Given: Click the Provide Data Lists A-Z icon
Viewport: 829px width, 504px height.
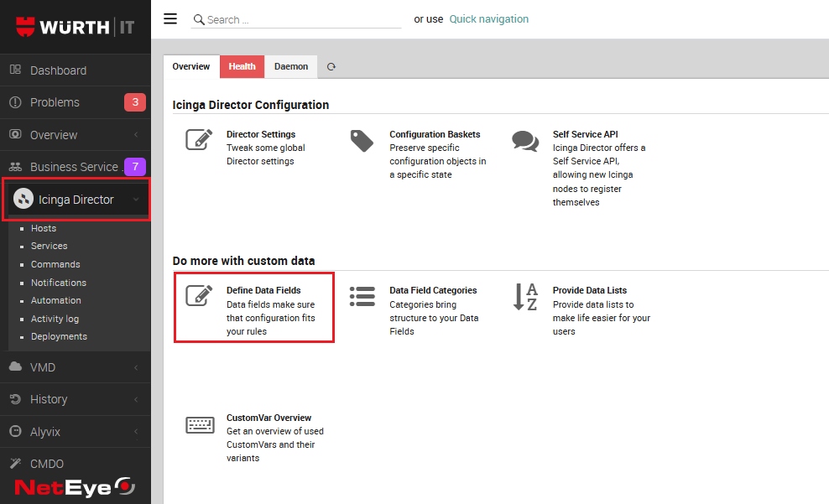Looking at the screenshot, I should coord(525,296).
